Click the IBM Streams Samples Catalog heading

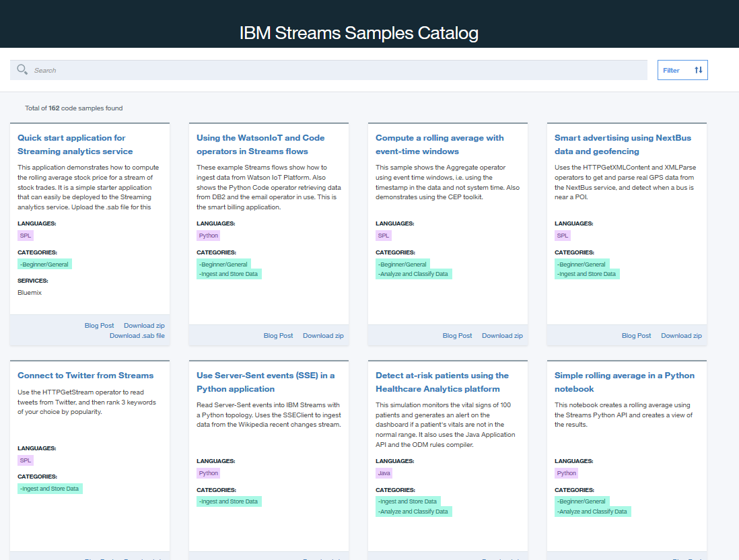pyautogui.click(x=359, y=33)
